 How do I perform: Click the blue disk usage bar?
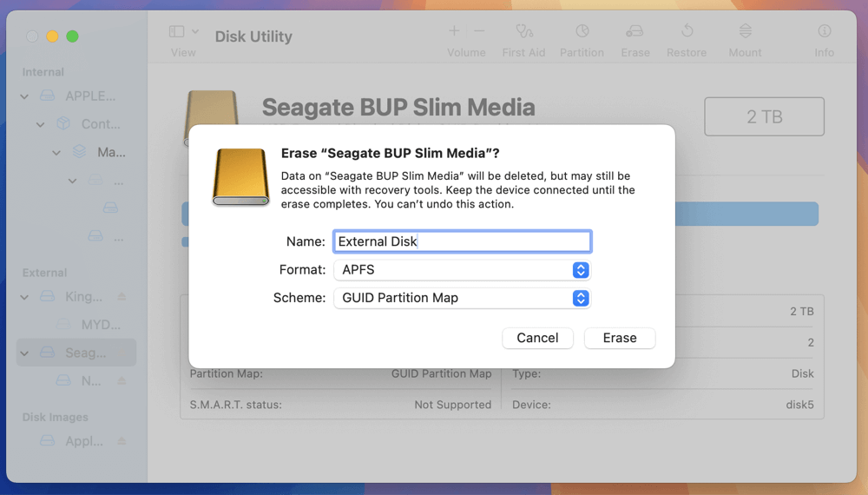pyautogui.click(x=746, y=214)
